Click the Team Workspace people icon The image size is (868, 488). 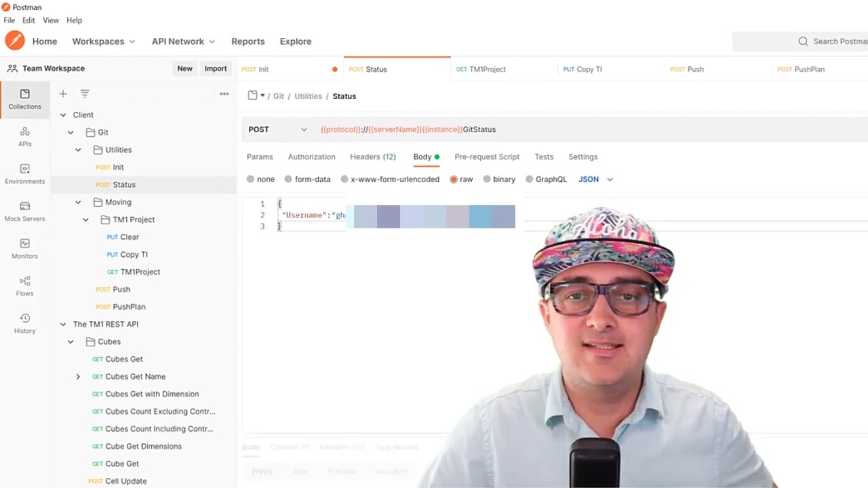click(12, 68)
